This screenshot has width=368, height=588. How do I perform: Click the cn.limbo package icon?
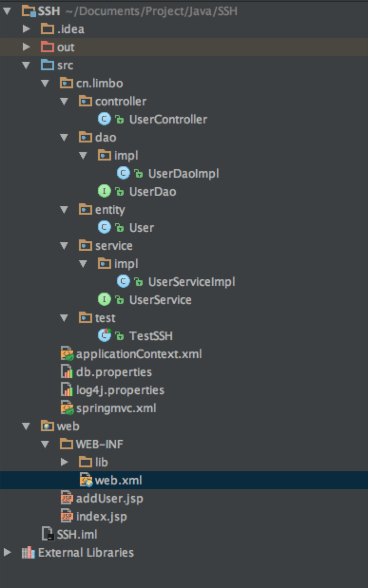[66, 83]
